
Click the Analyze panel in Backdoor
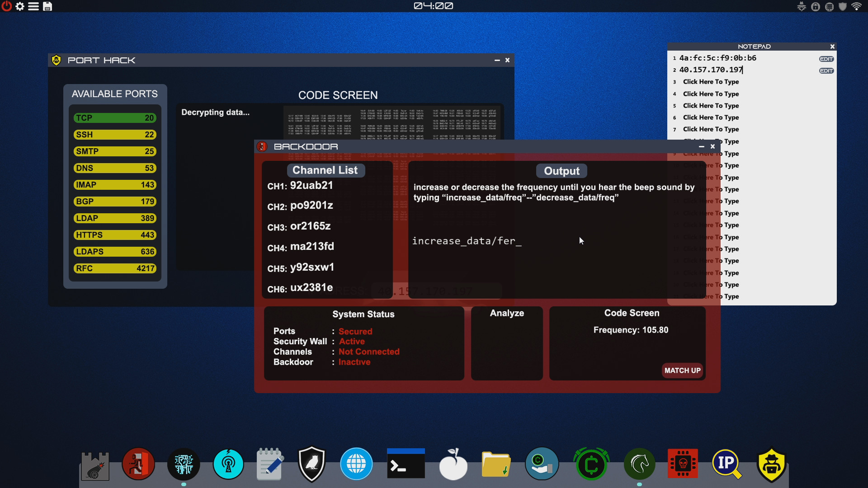[x=507, y=343]
